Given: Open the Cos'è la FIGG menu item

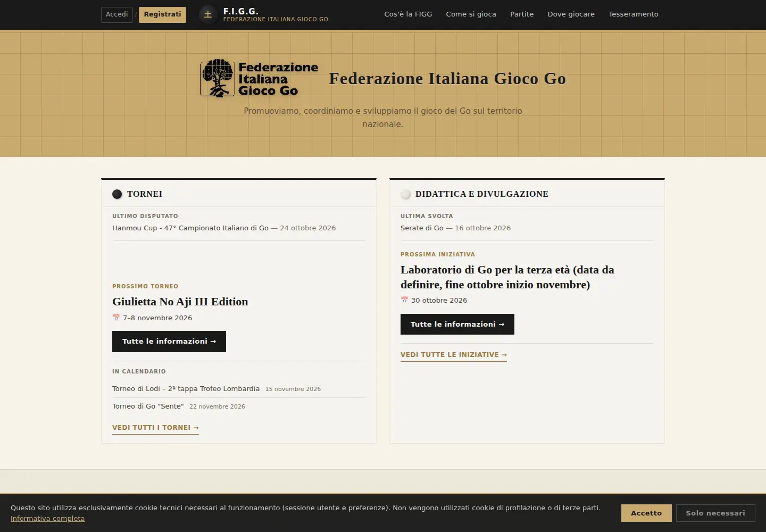Looking at the screenshot, I should [408, 14].
